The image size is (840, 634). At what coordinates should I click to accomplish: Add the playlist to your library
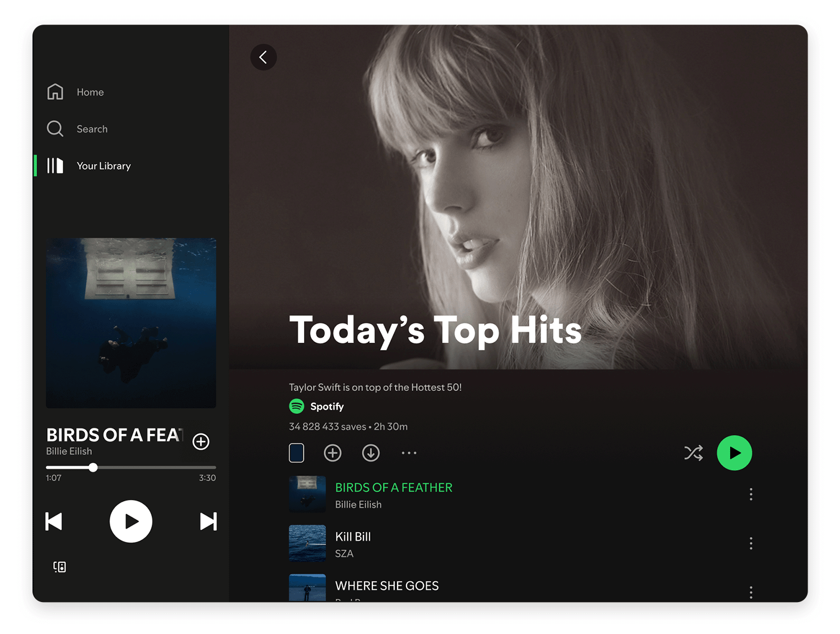coord(333,453)
